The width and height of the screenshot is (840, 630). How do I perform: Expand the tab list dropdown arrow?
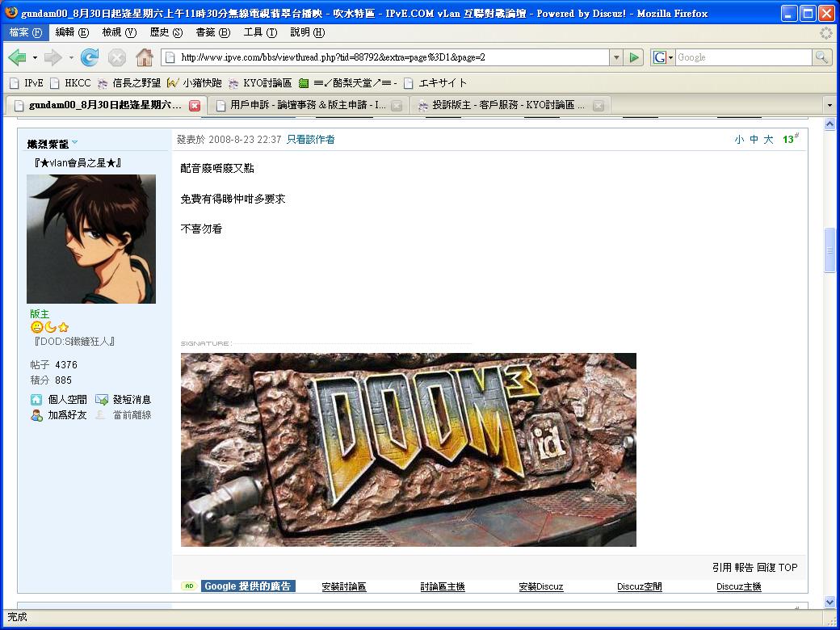point(829,106)
